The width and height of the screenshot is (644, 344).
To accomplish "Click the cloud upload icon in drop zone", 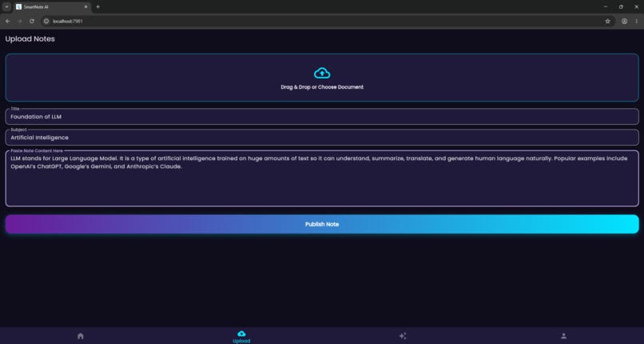I will point(322,73).
